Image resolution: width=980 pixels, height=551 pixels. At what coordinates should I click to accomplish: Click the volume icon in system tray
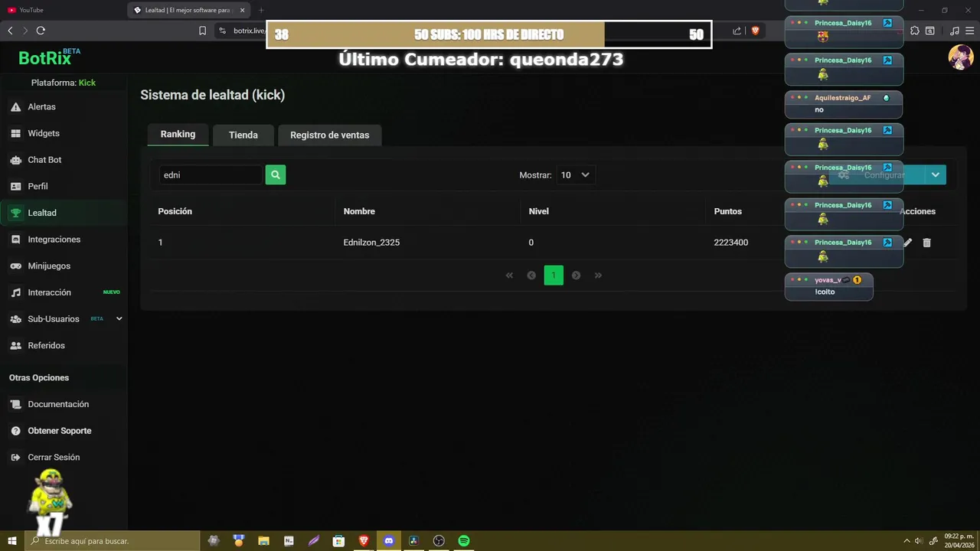[x=919, y=540]
